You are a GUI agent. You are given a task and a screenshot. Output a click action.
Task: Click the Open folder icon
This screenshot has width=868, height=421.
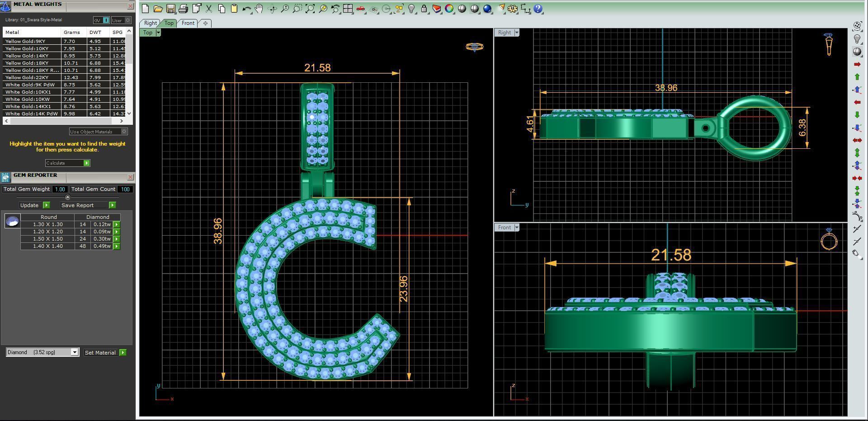[158, 9]
